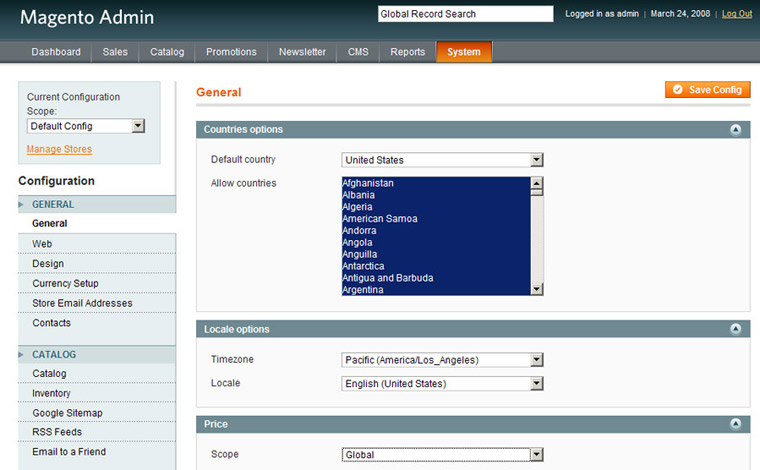Click the countries list scroll down arrow

[537, 289]
